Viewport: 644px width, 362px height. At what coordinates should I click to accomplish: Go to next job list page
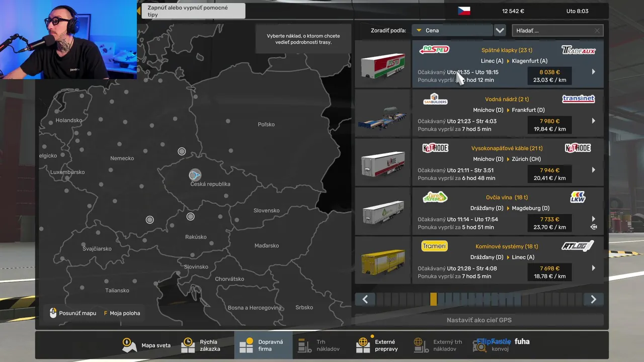[594, 299]
